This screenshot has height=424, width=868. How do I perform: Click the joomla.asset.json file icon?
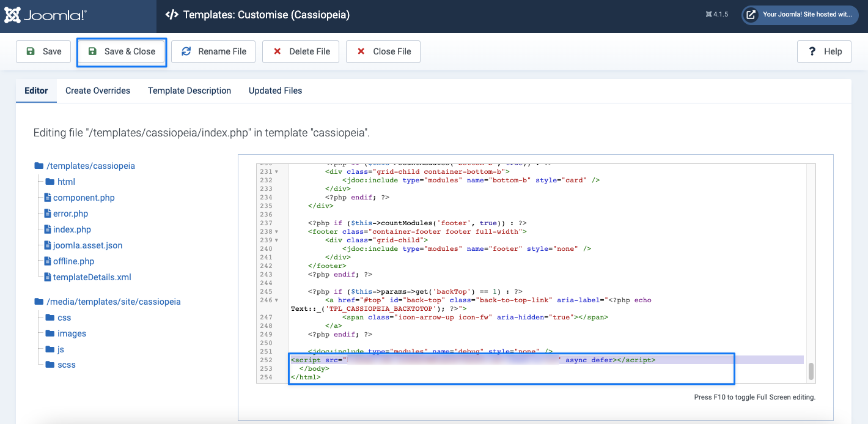pyautogui.click(x=48, y=245)
